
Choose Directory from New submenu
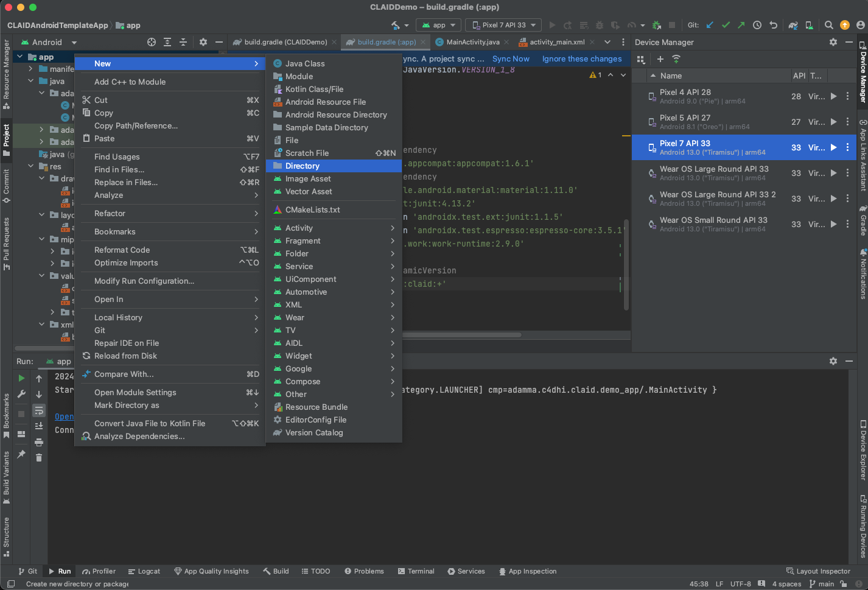click(x=334, y=166)
